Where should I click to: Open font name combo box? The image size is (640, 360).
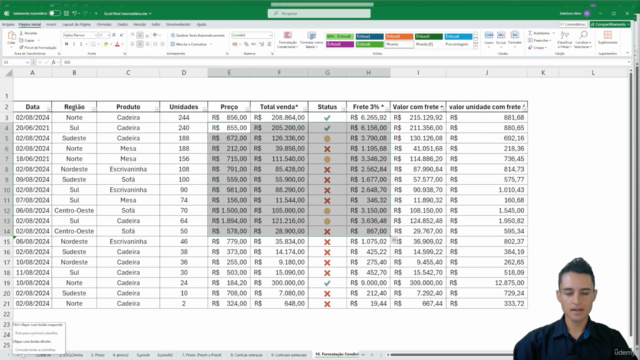coord(80,35)
